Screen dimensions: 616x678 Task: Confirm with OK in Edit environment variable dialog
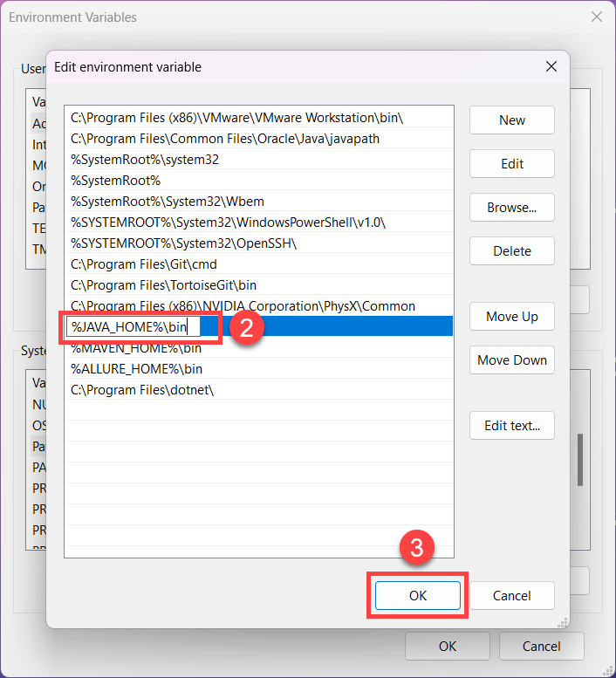click(x=418, y=595)
